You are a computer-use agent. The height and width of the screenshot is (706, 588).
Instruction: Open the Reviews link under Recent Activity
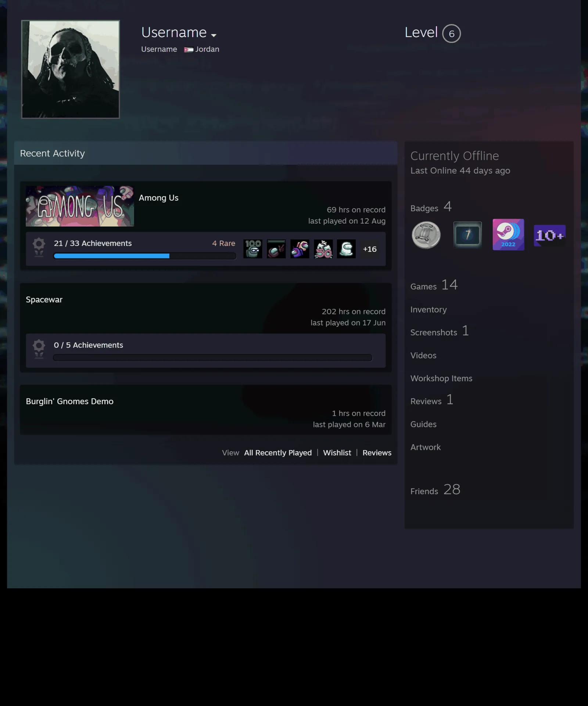pos(377,453)
